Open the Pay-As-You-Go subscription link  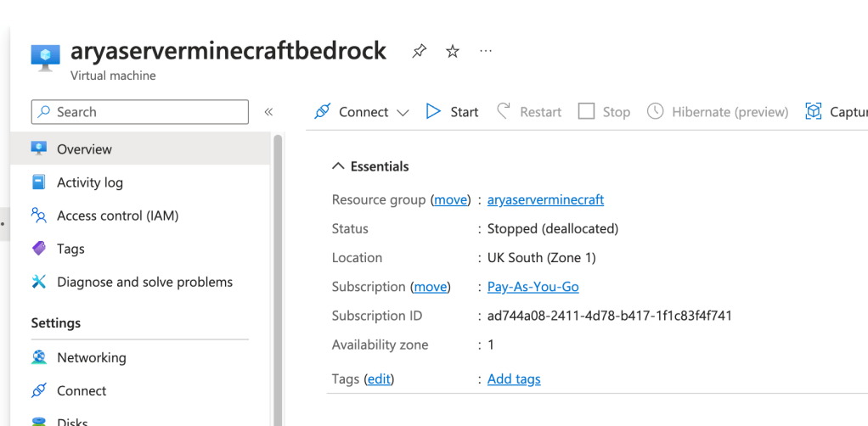pos(533,287)
